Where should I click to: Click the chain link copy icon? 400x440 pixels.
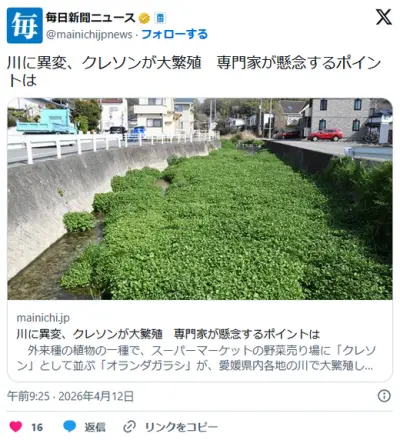129,427
